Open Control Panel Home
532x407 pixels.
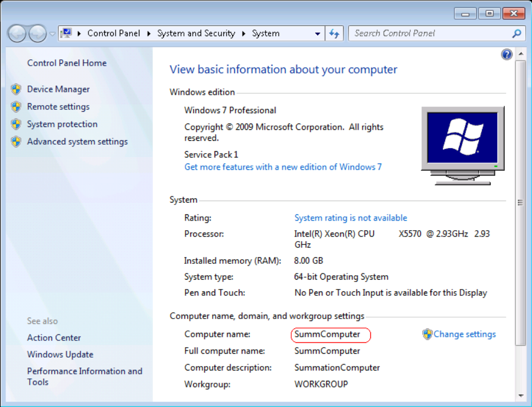(67, 63)
